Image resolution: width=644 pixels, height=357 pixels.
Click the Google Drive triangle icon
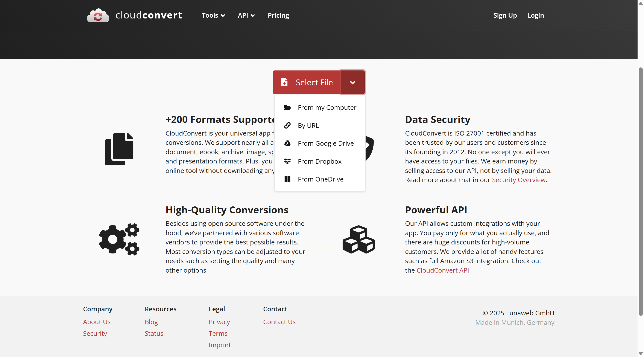pos(287,143)
